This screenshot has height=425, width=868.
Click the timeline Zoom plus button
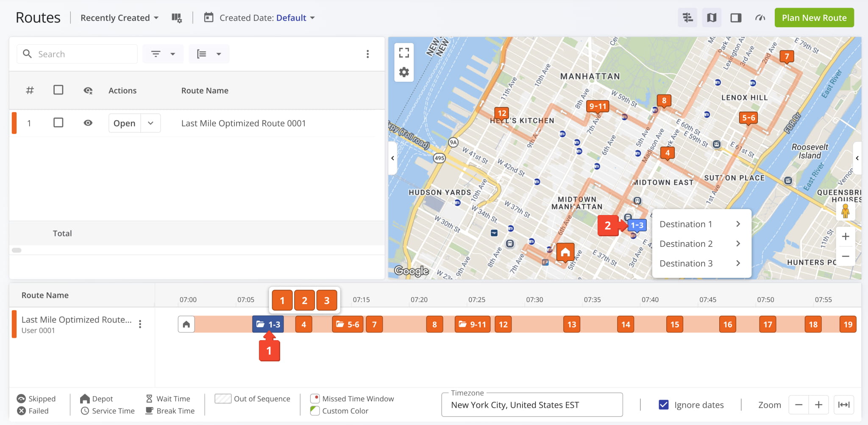click(x=818, y=405)
